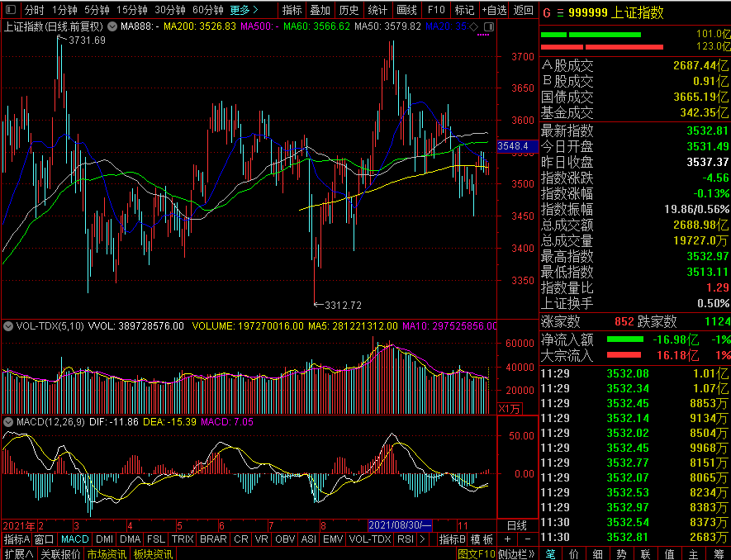Click the plus icon in indicator tab bar
This screenshot has width=731, height=560.
pyautogui.click(x=507, y=539)
